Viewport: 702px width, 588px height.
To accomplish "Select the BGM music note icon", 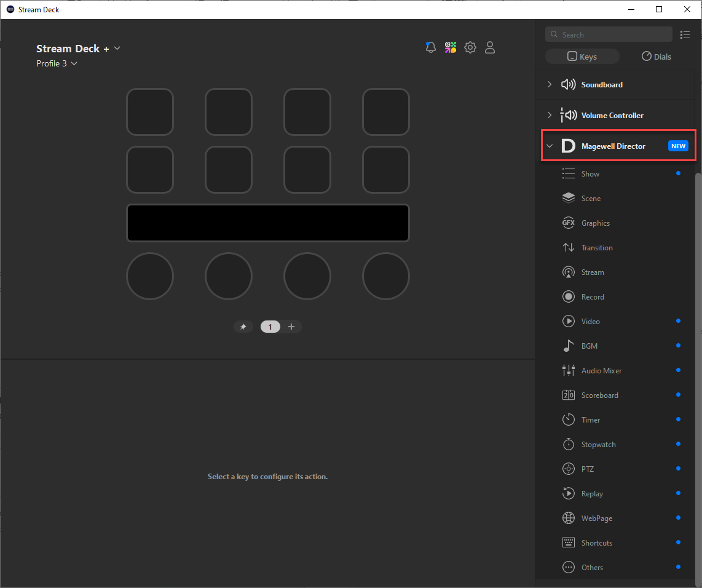I will click(x=568, y=346).
